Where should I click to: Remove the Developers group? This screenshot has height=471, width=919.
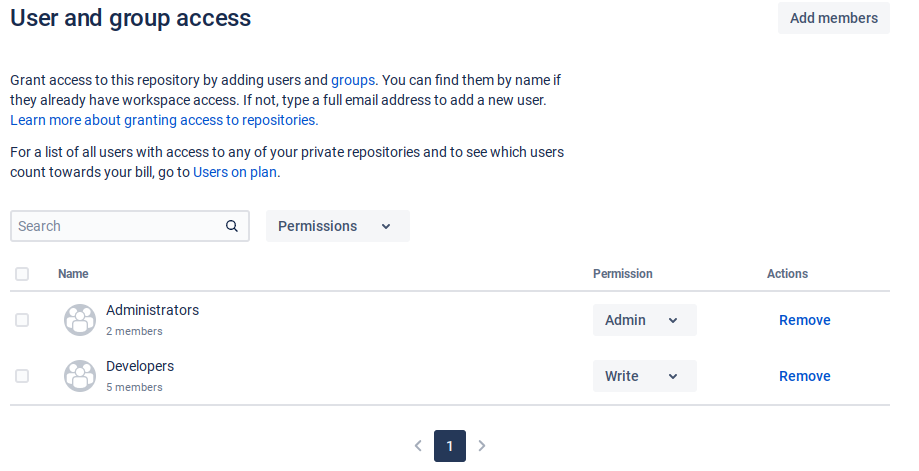click(804, 376)
